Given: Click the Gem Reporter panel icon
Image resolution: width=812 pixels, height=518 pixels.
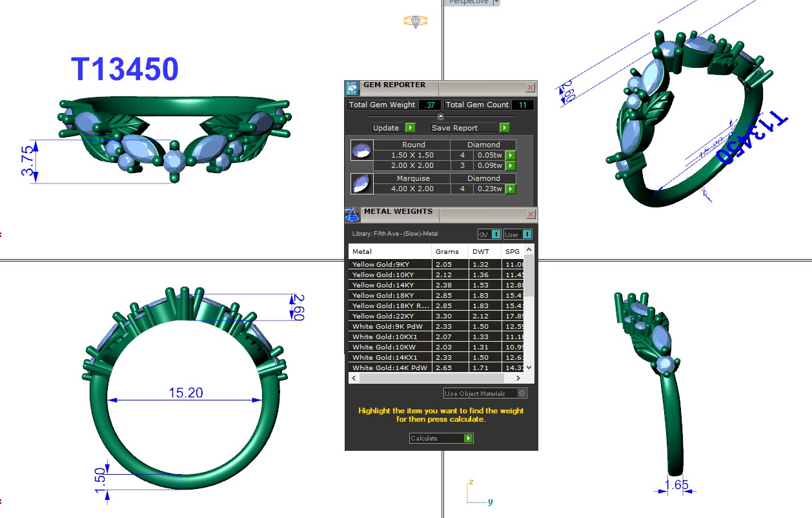Looking at the screenshot, I should (x=352, y=88).
